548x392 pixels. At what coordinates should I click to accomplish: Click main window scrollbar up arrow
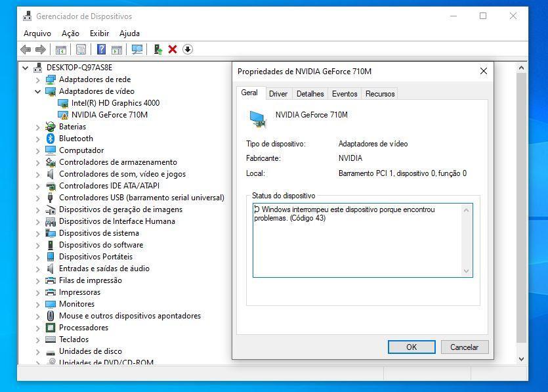522,68
